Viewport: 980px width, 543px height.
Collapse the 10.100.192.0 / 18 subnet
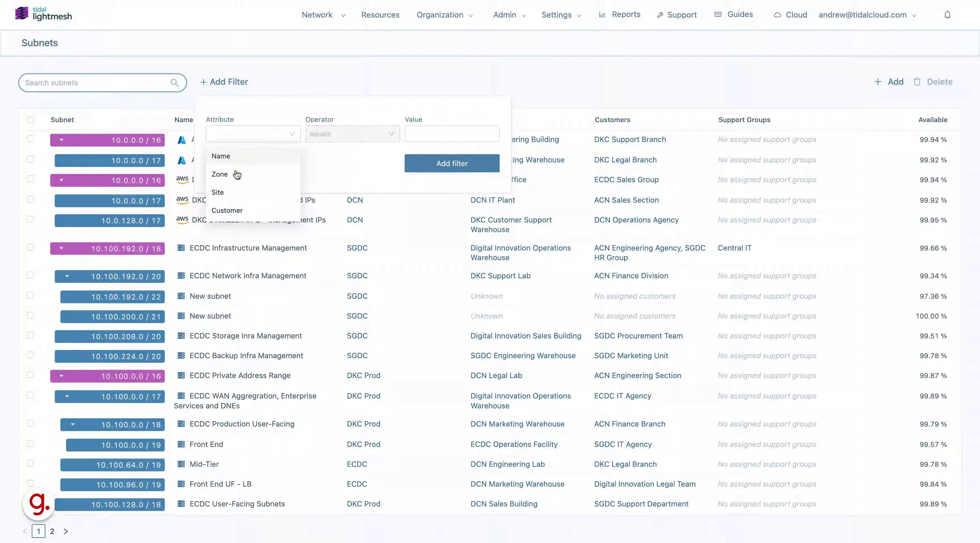(62, 248)
